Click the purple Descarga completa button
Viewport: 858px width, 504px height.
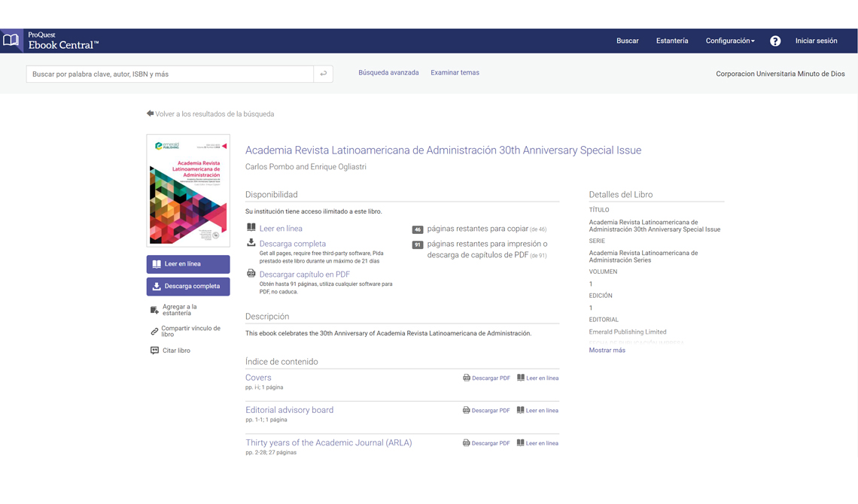click(188, 287)
